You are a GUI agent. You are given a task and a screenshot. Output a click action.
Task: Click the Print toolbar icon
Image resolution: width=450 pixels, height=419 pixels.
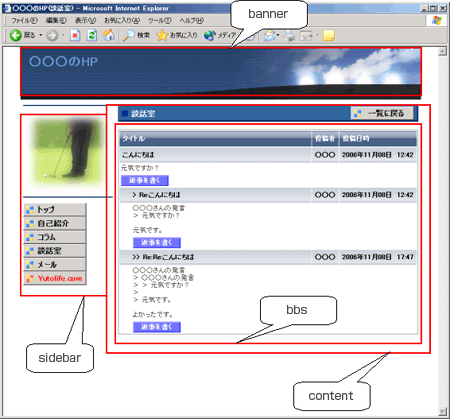click(x=290, y=35)
